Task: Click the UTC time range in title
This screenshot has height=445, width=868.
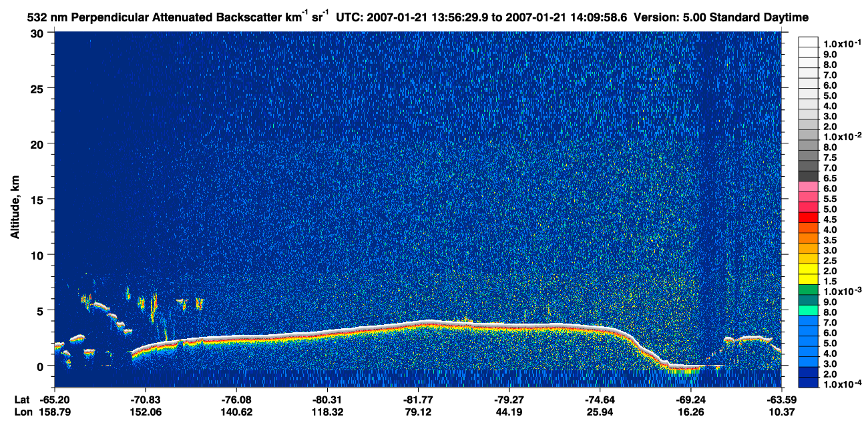Action: [481, 16]
